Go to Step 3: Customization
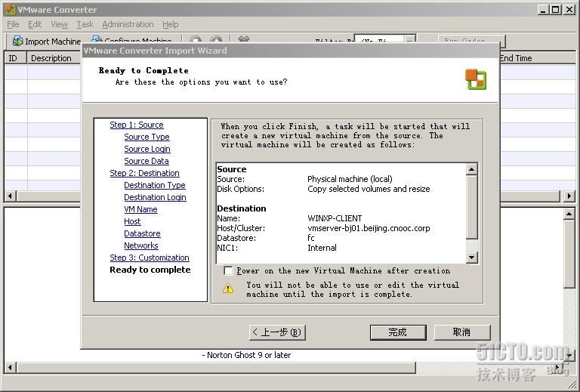 pyautogui.click(x=150, y=258)
